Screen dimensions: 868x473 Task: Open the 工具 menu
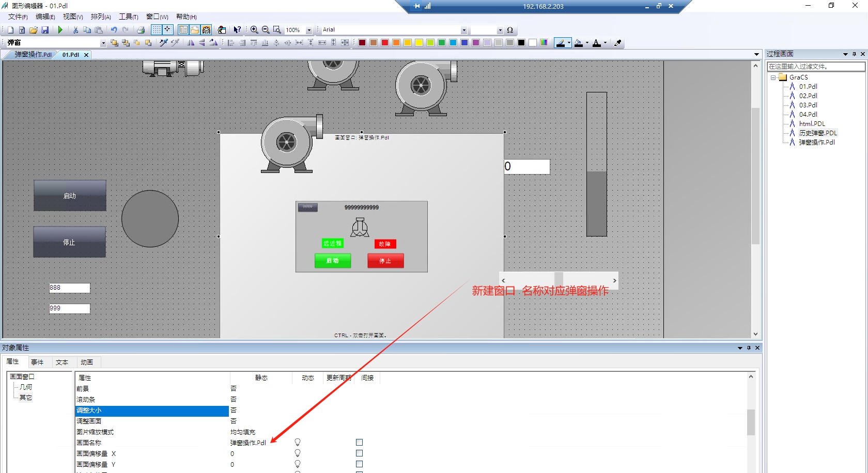[128, 17]
